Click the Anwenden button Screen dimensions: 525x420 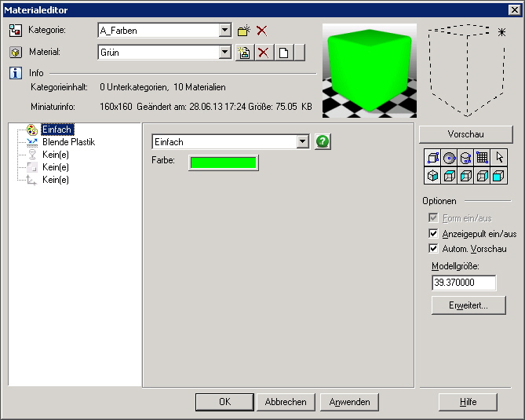[349, 402]
